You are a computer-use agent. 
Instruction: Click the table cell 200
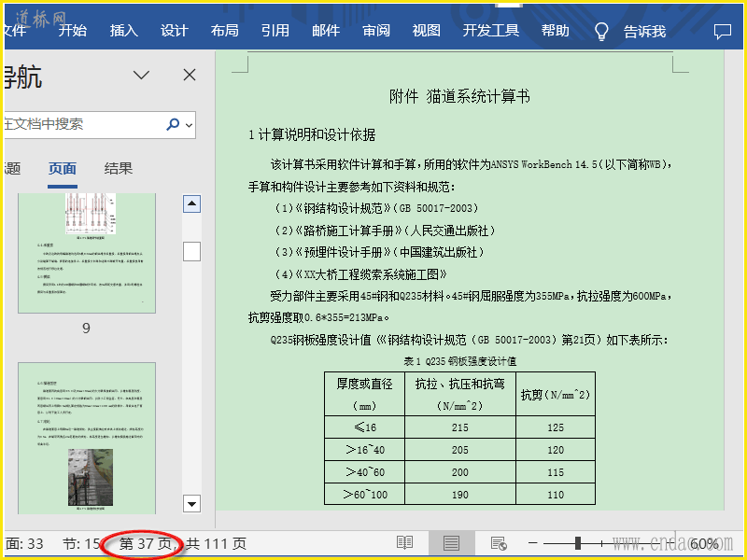(459, 472)
